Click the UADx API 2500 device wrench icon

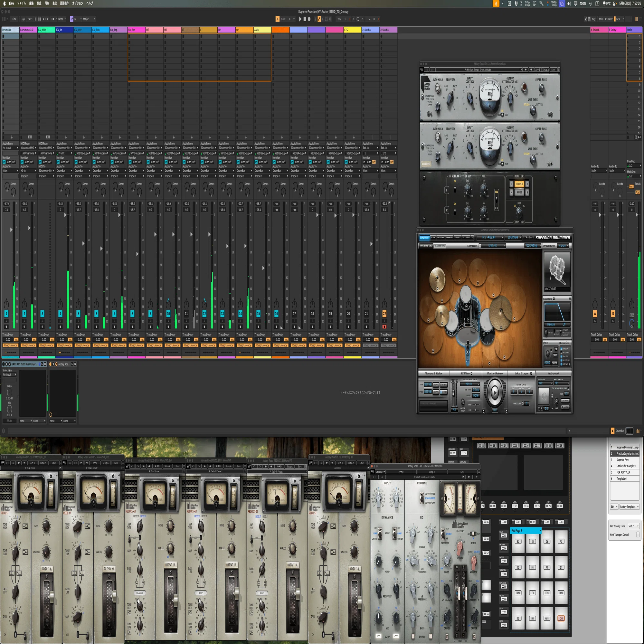click(x=9, y=364)
